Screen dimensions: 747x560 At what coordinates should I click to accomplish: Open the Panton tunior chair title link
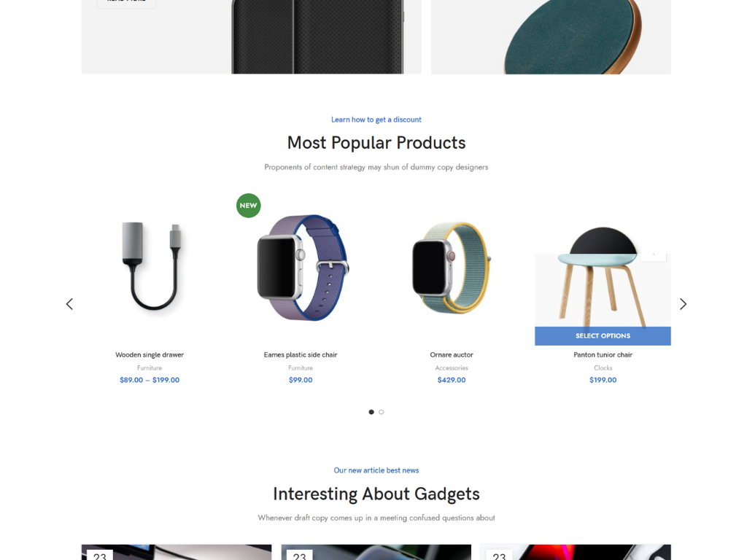(603, 355)
